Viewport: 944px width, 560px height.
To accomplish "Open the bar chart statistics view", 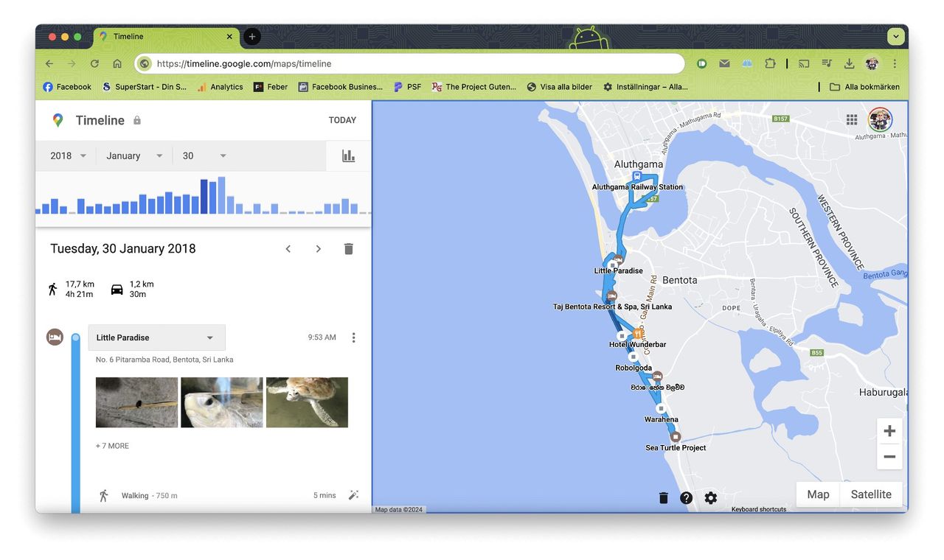I will 348,155.
